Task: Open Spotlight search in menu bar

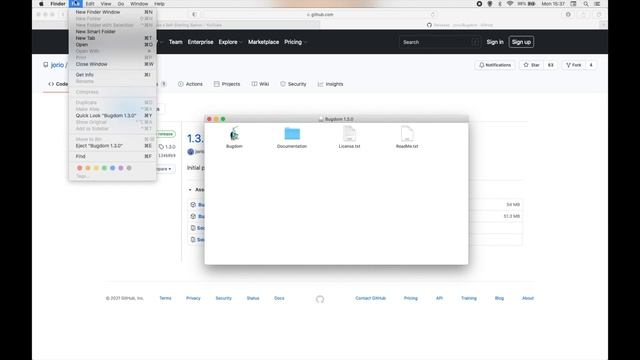Action: tap(586, 4)
